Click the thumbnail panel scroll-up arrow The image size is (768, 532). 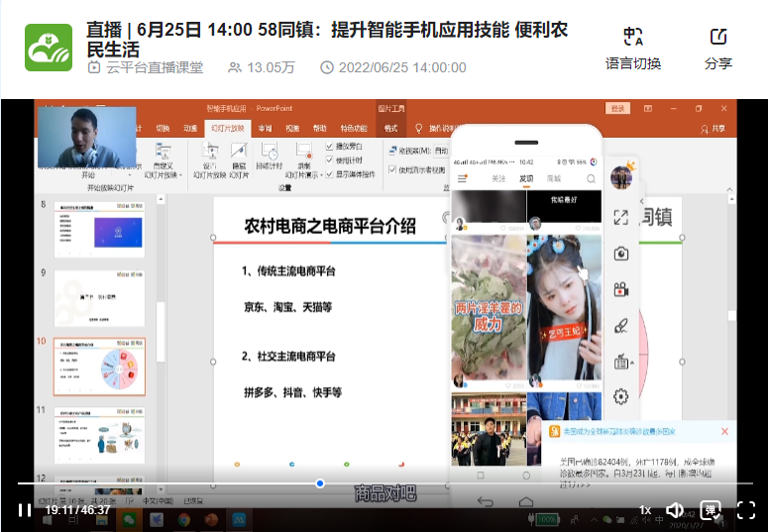pos(161,199)
